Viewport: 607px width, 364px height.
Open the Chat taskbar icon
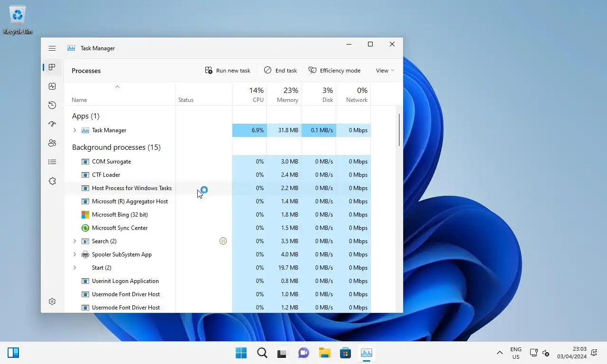[303, 353]
